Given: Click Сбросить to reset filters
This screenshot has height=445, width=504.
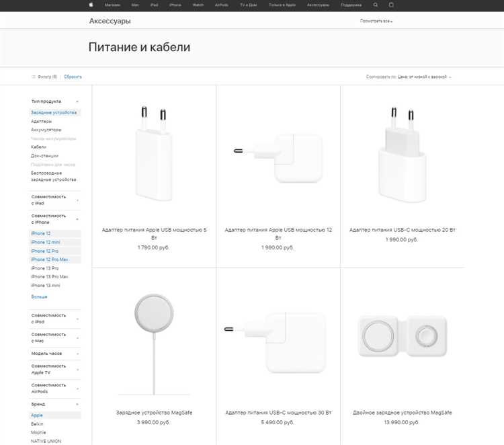Looking at the screenshot, I should [x=73, y=77].
